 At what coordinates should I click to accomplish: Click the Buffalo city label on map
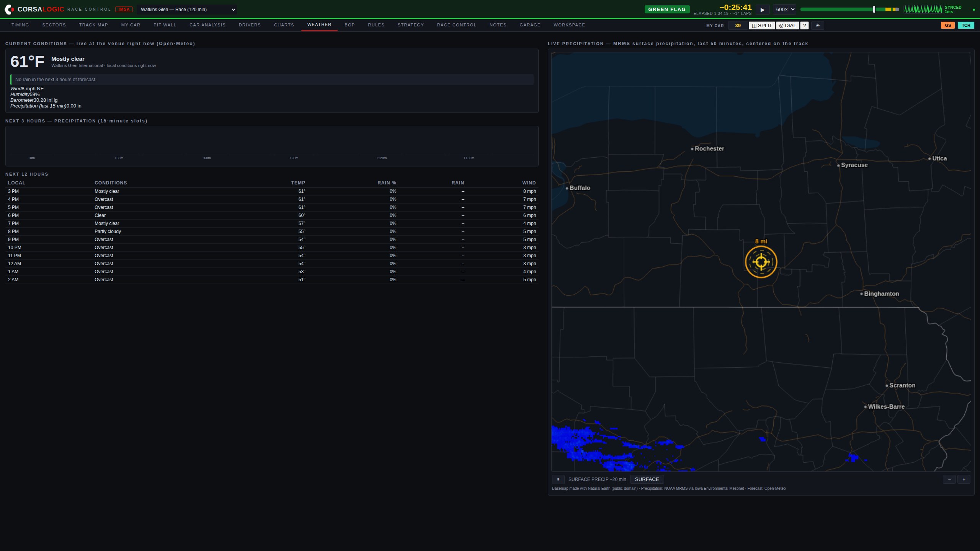580,188
